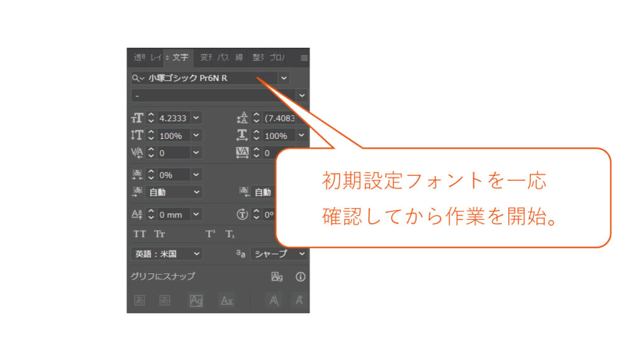Toggle the angular guide A snap icon
This screenshot has height=362, width=644.
274,300
